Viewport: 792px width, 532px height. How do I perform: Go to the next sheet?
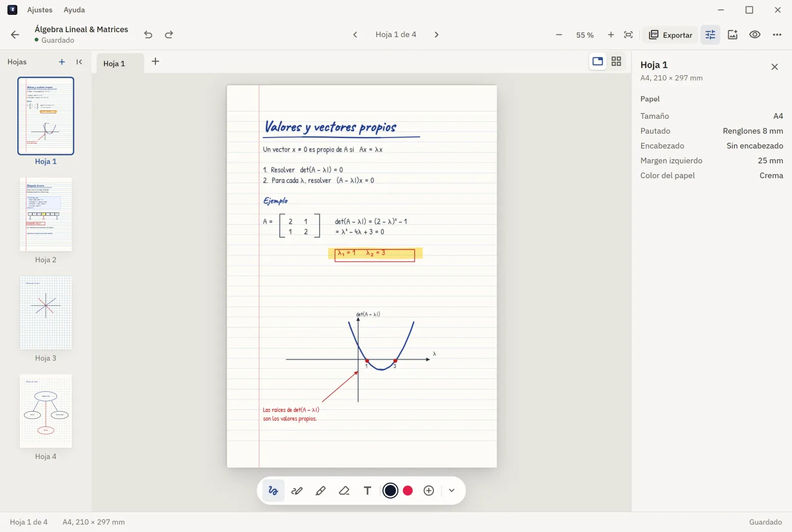(436, 35)
